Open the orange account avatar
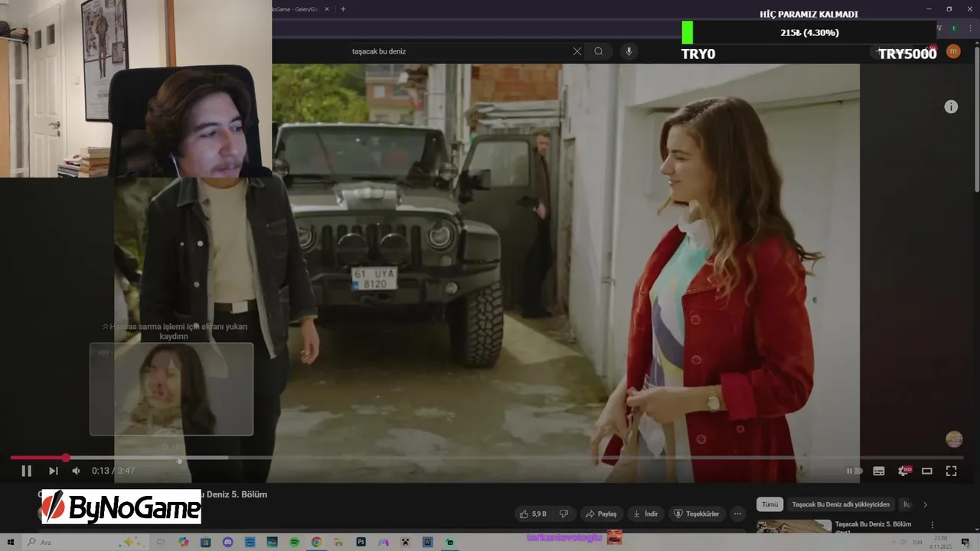Image resolution: width=980 pixels, height=551 pixels. click(x=953, y=51)
